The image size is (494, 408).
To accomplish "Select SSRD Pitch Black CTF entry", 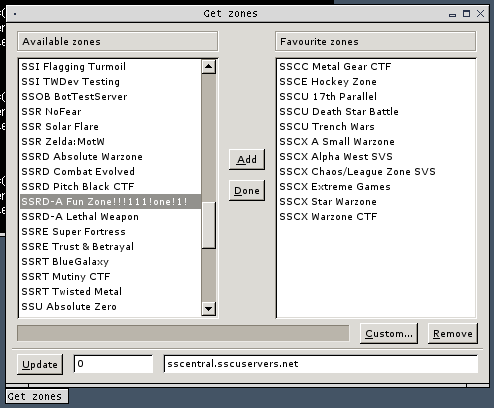I will [111, 187].
